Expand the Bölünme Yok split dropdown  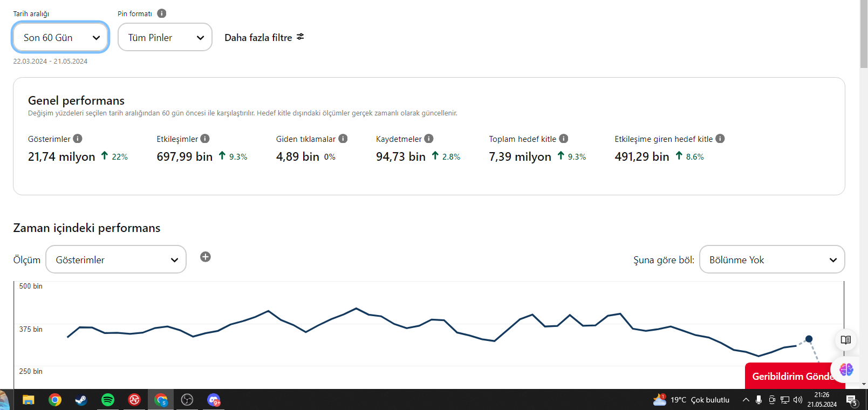point(772,259)
